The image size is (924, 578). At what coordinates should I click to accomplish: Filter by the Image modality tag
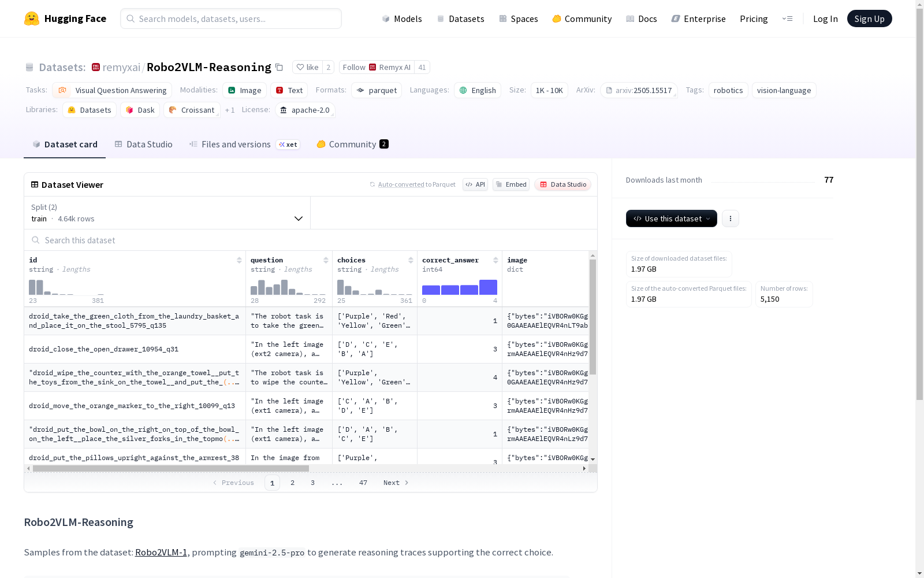[244, 90]
